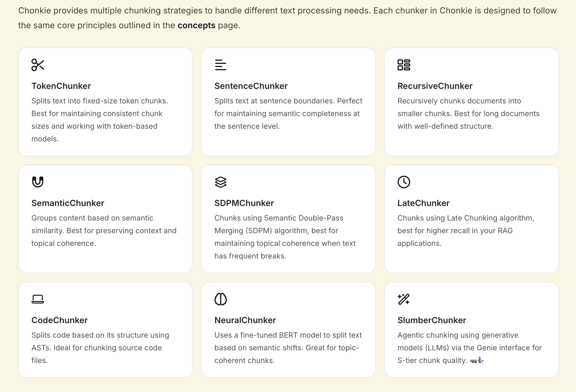Open the TokenChunker title link
Viewport: 576px width, 392px height.
pyautogui.click(x=61, y=86)
